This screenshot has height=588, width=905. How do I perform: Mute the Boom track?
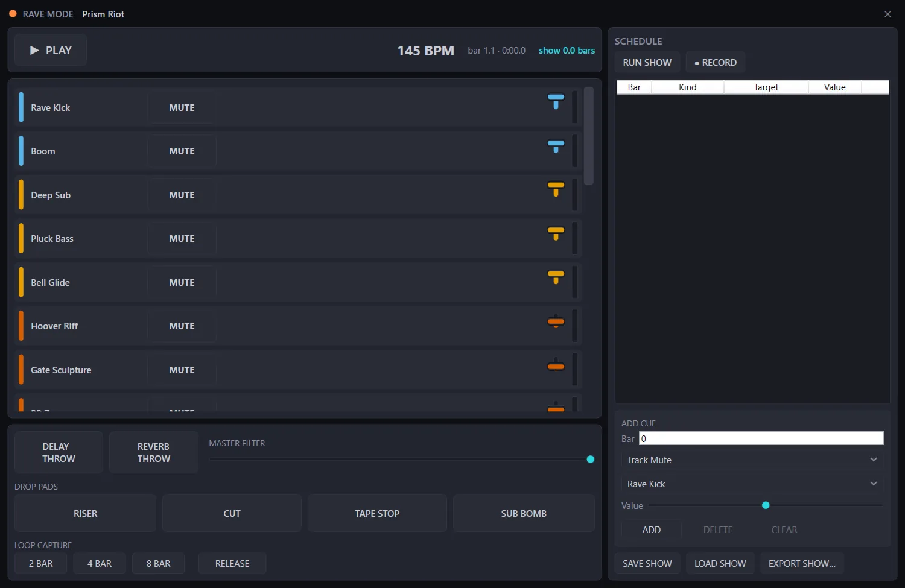pos(182,151)
